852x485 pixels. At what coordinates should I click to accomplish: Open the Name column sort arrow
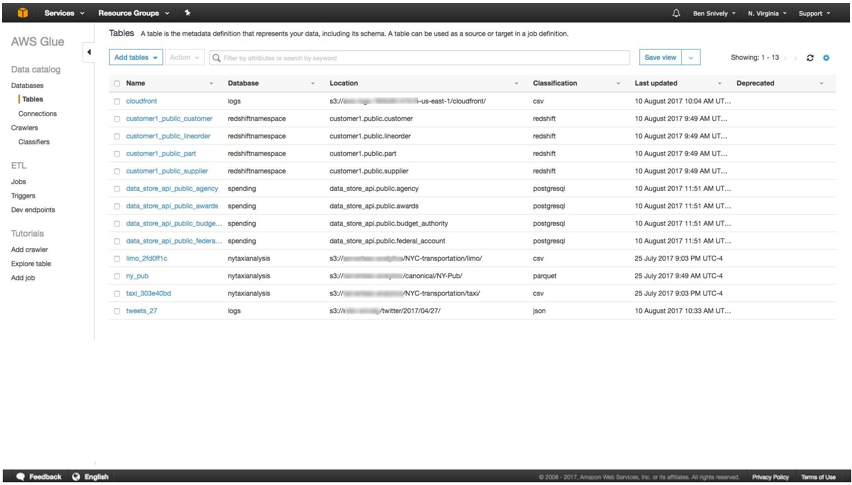pyautogui.click(x=211, y=84)
